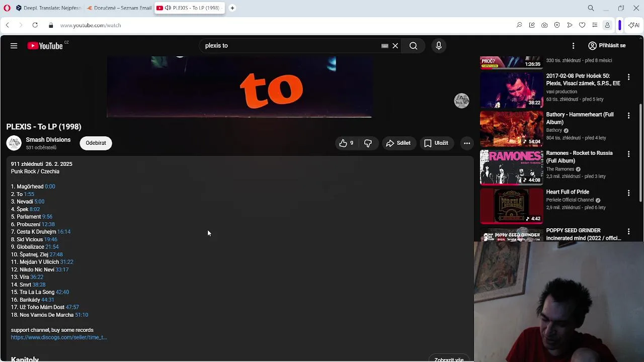Open Bathory Hammerheart video thumbnail

[x=512, y=129]
